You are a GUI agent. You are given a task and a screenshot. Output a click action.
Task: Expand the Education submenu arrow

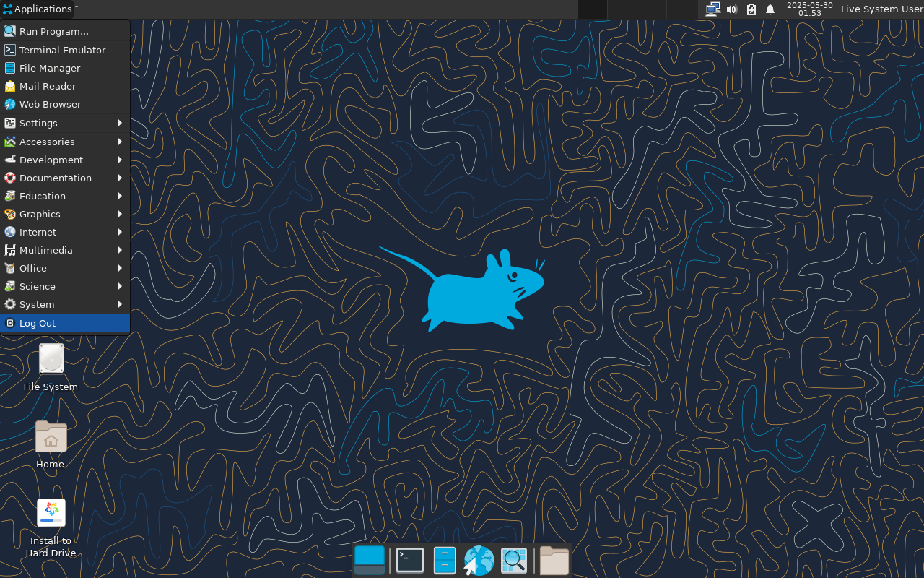click(120, 196)
